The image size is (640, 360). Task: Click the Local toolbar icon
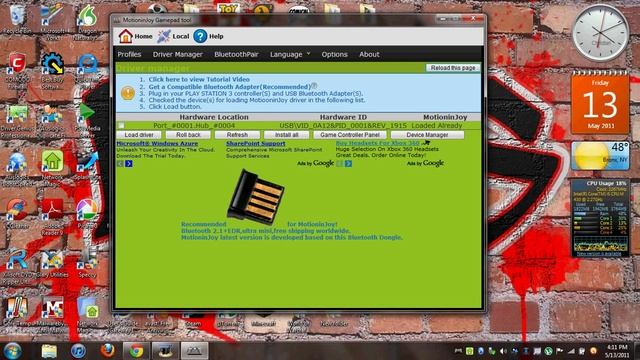click(x=164, y=36)
